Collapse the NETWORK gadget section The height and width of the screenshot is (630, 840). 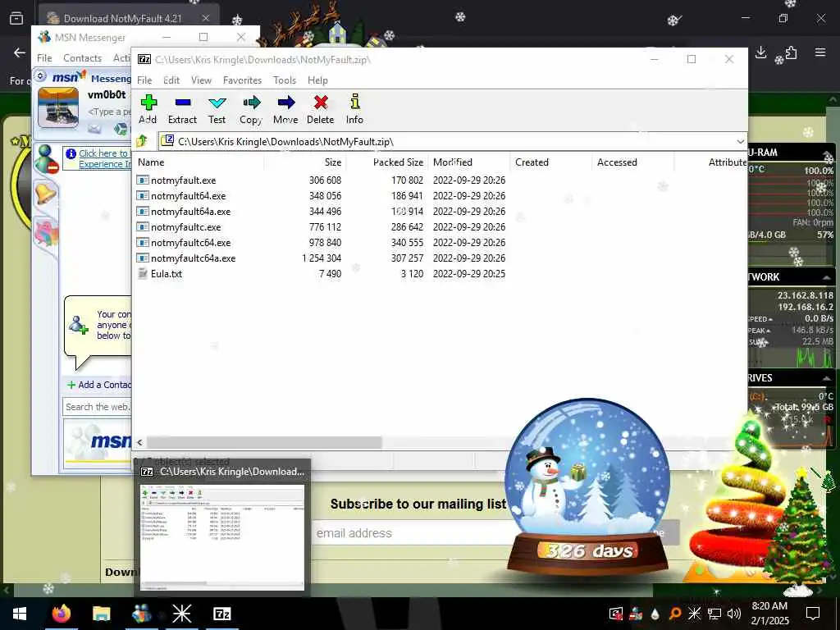point(827,277)
